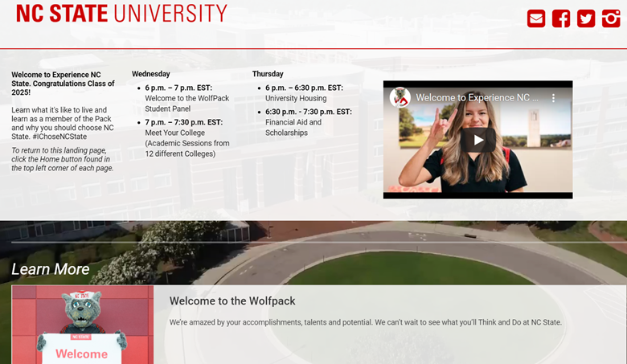Click '7 p.m. – 7:30 p.m. EST:' time

183,122
